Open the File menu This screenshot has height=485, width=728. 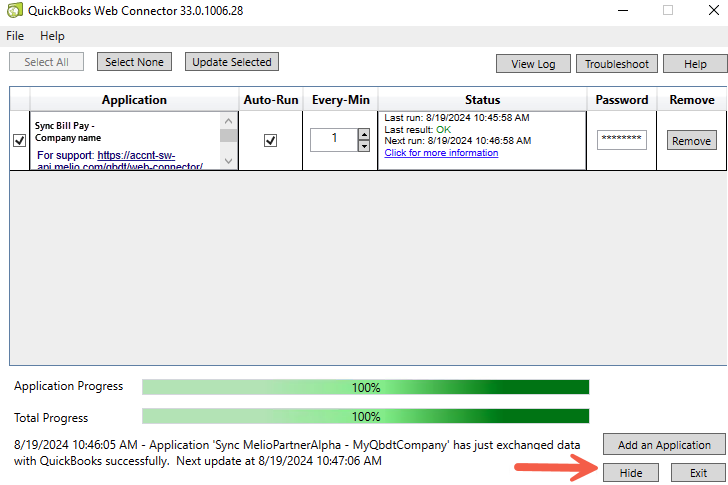[x=15, y=36]
